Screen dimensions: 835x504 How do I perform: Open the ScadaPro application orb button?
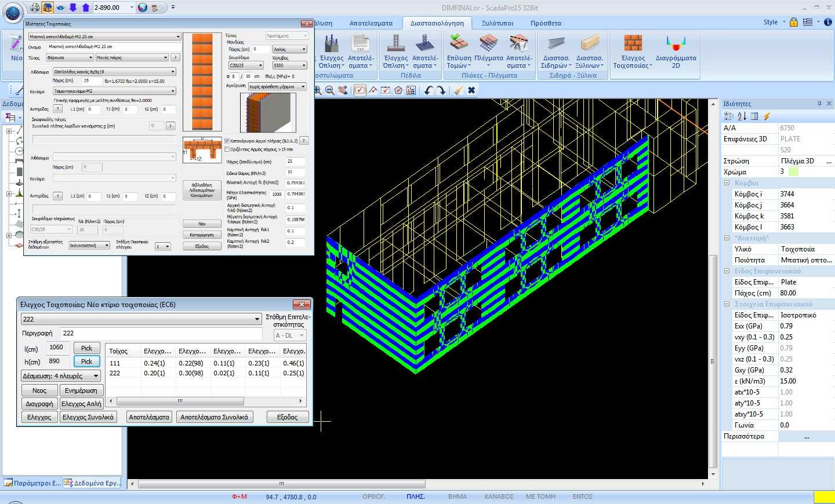click(13, 12)
